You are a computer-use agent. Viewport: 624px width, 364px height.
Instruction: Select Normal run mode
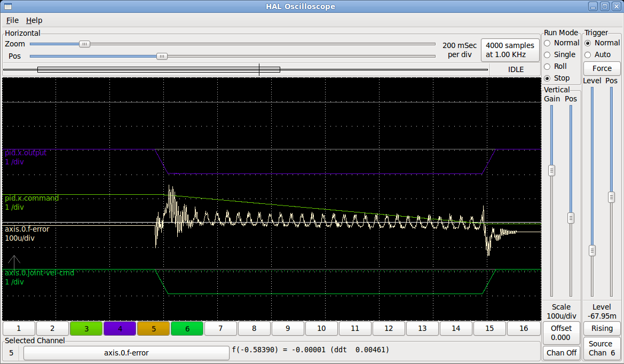point(562,43)
